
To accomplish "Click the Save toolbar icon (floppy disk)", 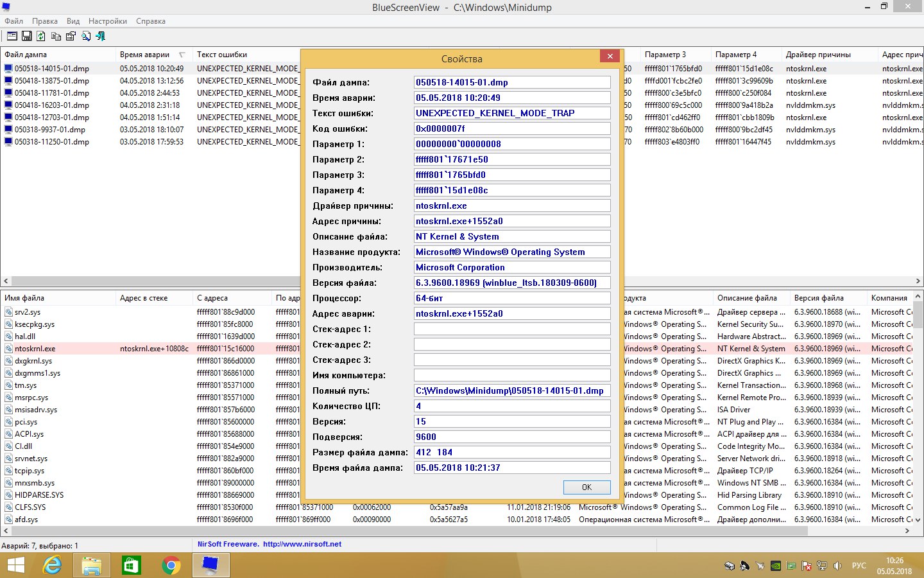I will [x=27, y=36].
